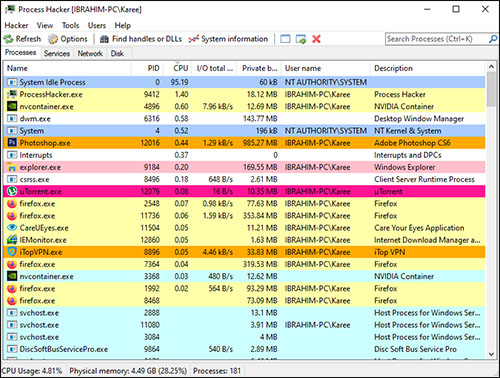Open the Users menu
Screen dimensions: 500x378
tap(97, 25)
